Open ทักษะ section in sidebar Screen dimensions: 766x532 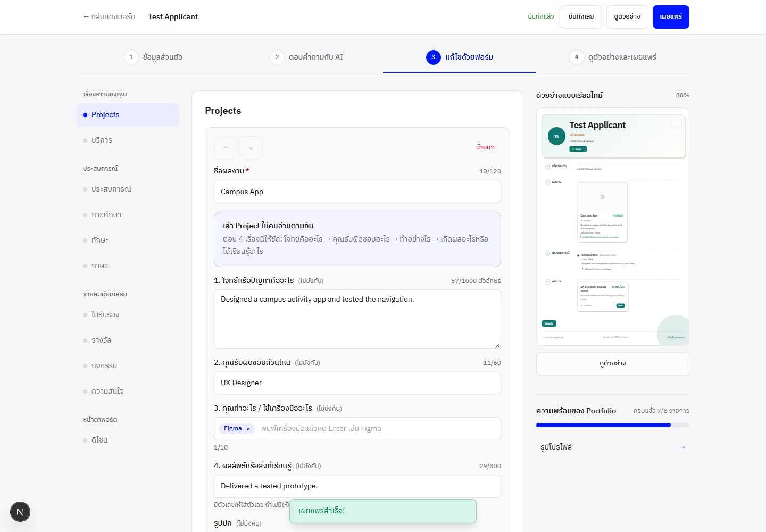[128, 240]
